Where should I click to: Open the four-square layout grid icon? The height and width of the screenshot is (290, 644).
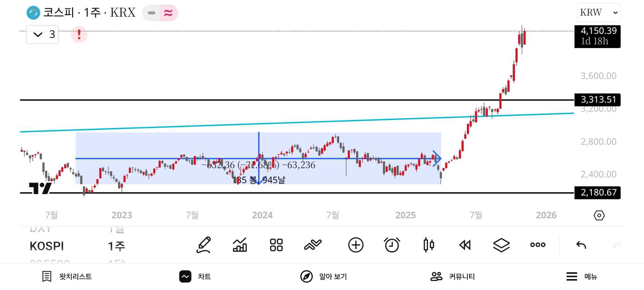tap(276, 245)
